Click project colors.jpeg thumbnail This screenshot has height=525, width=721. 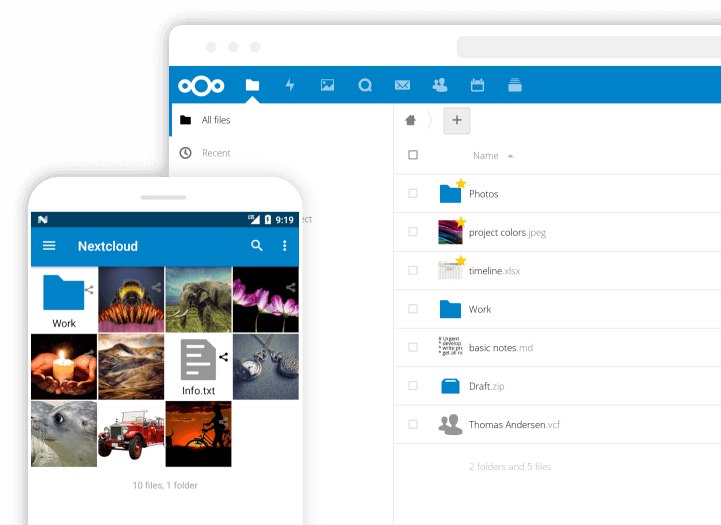tap(450, 232)
